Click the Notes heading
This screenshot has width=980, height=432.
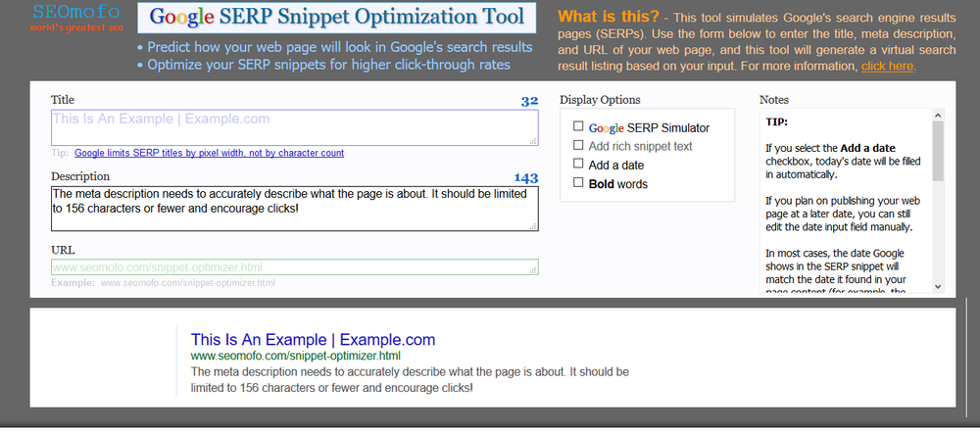(774, 100)
